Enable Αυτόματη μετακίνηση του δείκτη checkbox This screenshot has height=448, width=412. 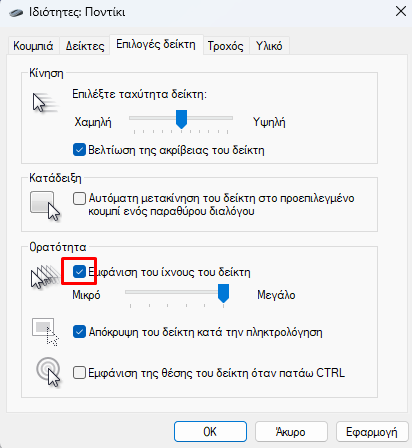79,198
